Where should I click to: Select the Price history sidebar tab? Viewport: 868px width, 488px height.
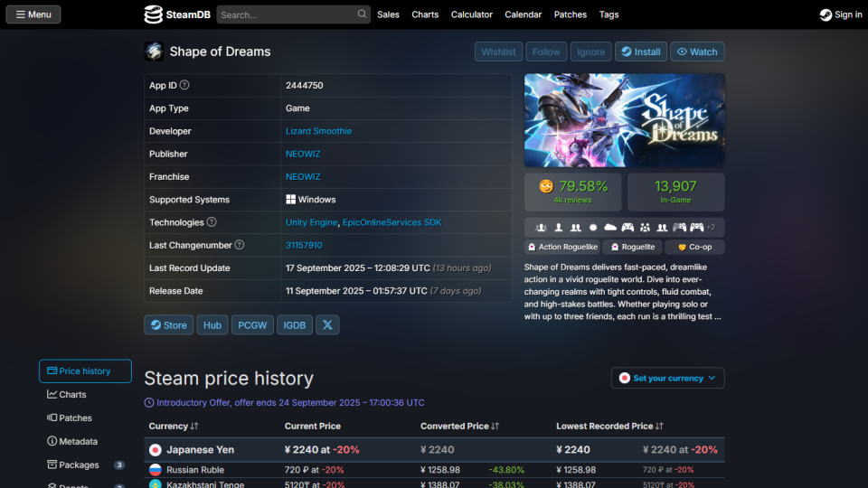85,371
